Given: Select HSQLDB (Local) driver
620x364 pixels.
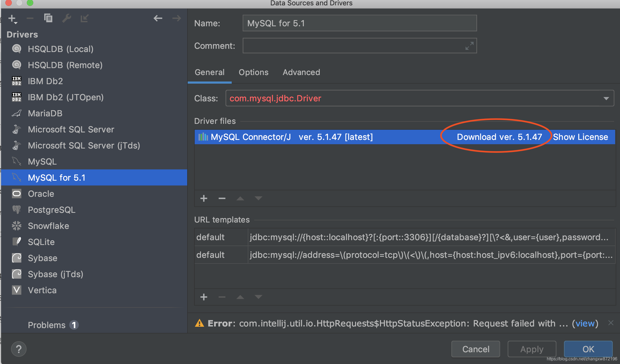Looking at the screenshot, I should pyautogui.click(x=94, y=49).
